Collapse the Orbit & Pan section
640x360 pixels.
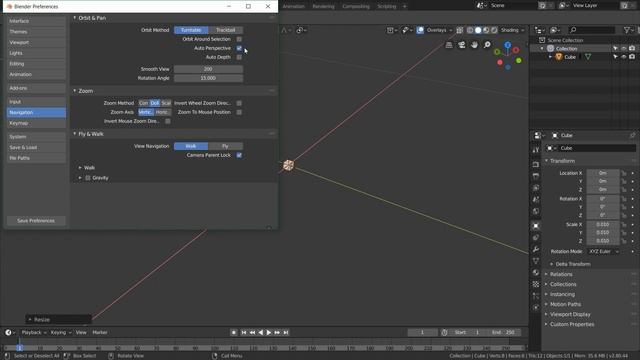coord(75,18)
